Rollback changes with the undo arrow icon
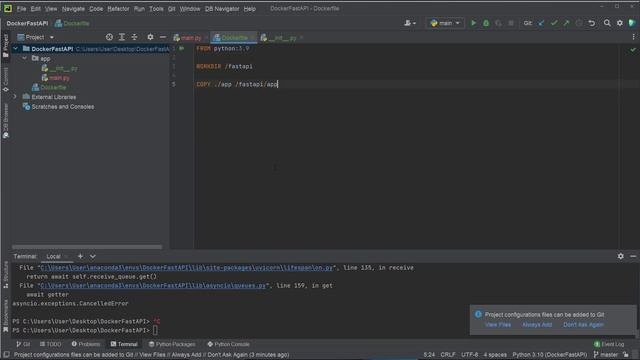Image resolution: width=640 pixels, height=360 pixels. [591, 23]
